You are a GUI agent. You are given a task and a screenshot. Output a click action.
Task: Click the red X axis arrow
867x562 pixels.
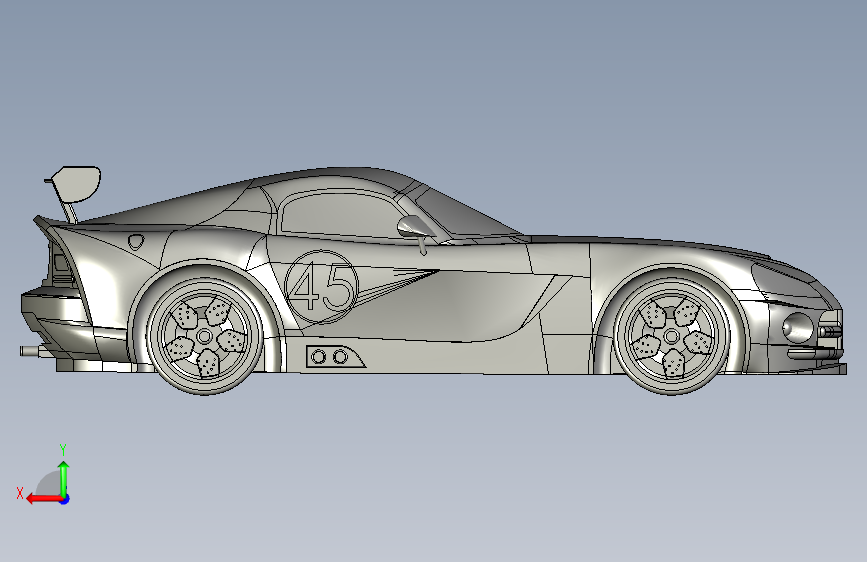point(44,499)
